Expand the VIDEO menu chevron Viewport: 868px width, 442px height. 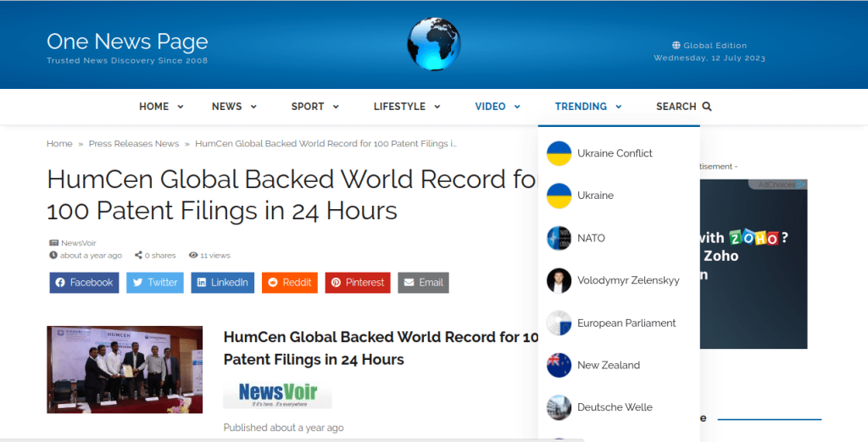517,107
